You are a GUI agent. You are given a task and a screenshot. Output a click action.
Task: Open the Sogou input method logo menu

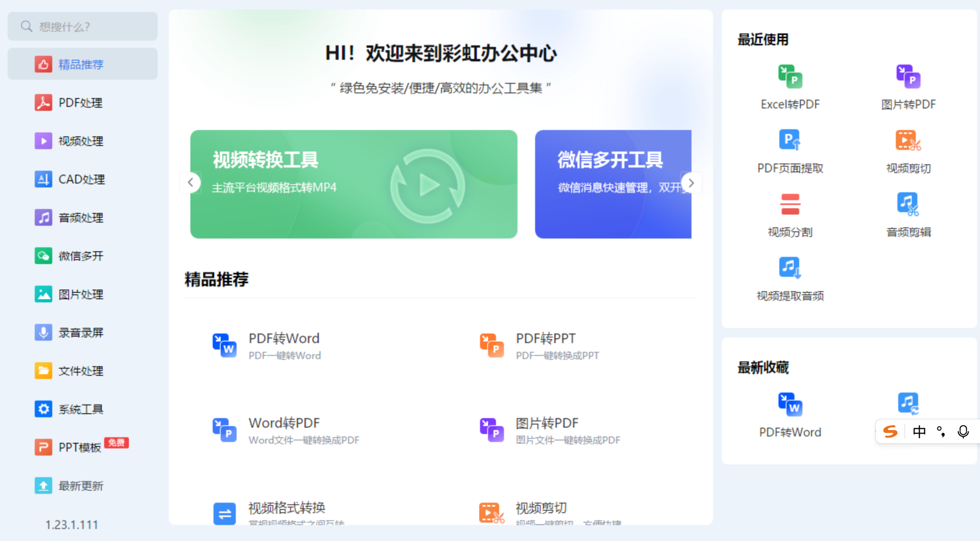click(x=890, y=432)
